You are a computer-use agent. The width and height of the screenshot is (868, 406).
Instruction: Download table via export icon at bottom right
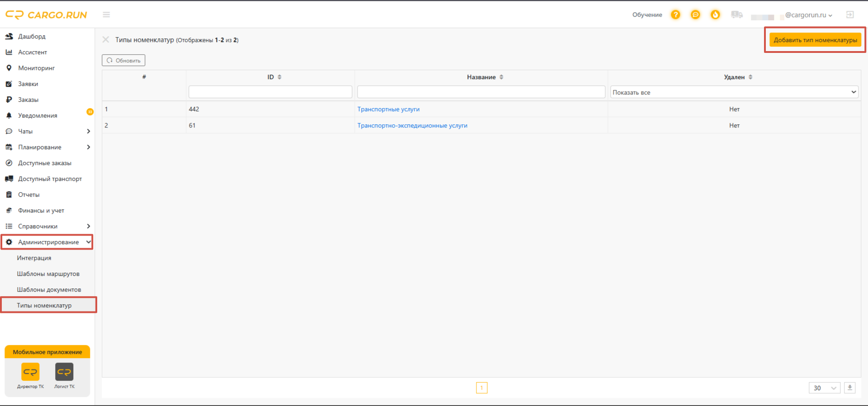(850, 387)
